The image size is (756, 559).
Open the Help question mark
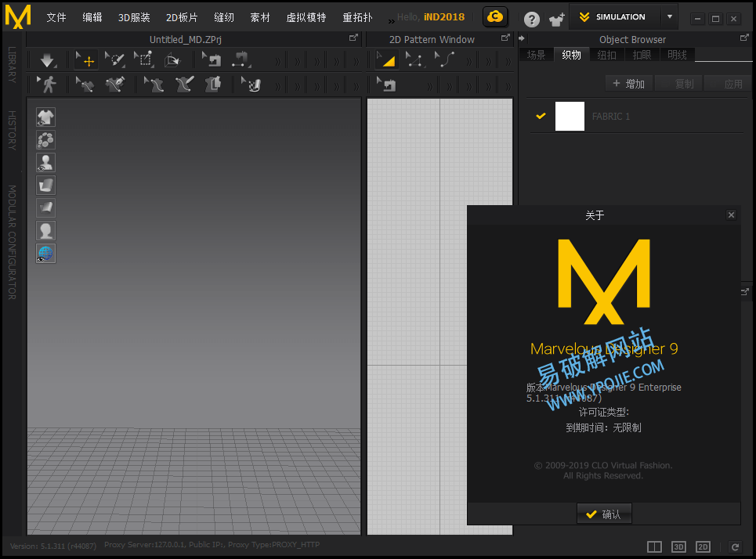[x=531, y=20]
